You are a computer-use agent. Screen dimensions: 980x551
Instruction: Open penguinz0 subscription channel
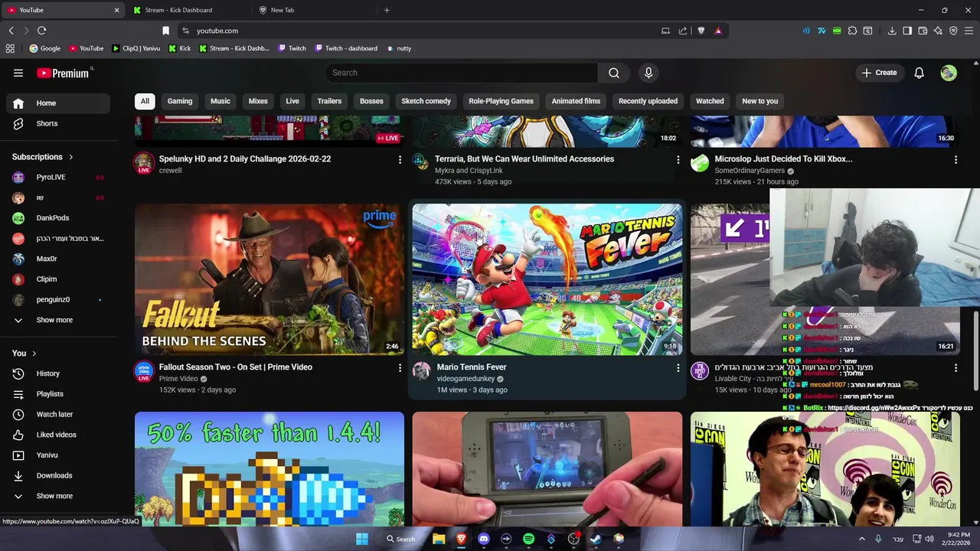[58, 299]
